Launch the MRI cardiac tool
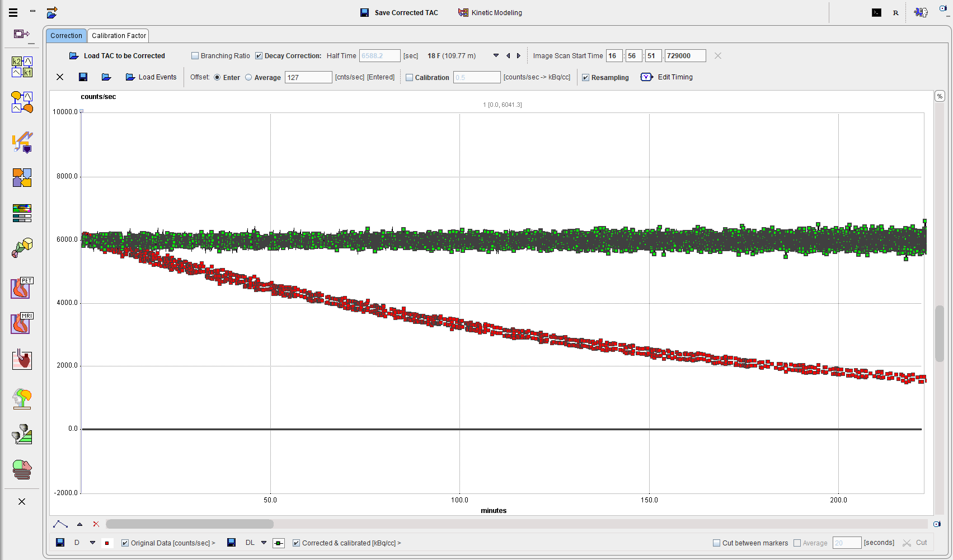This screenshot has width=953, height=560. point(22,323)
